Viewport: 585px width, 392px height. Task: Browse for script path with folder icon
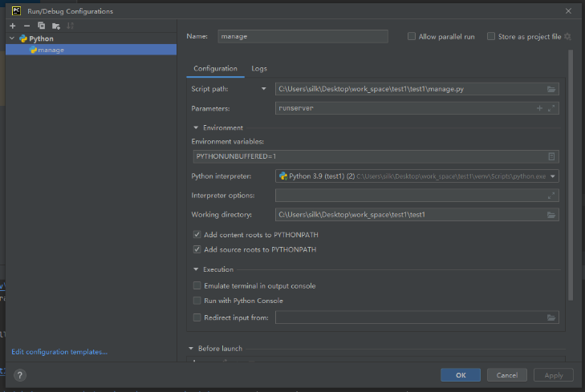coord(551,89)
